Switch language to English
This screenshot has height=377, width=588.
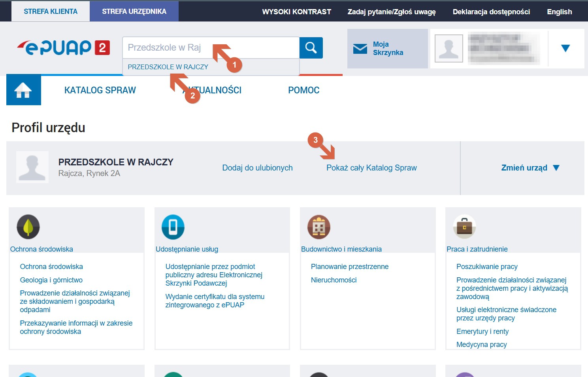pyautogui.click(x=559, y=12)
